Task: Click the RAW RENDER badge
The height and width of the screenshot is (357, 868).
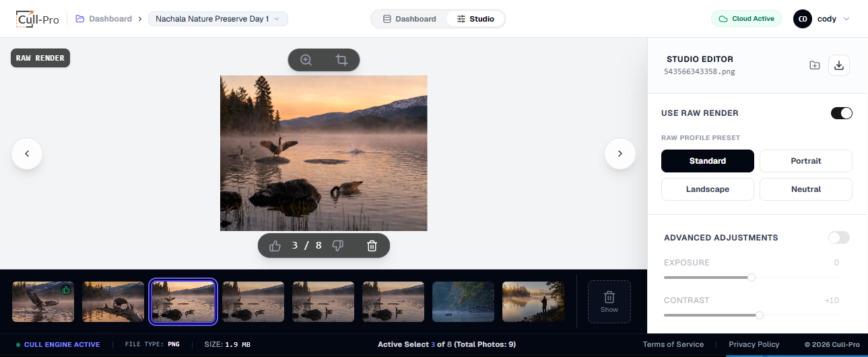Action: (x=40, y=58)
